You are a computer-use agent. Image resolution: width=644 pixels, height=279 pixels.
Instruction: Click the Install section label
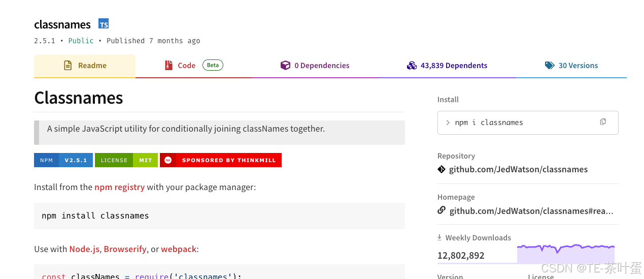coord(448,100)
